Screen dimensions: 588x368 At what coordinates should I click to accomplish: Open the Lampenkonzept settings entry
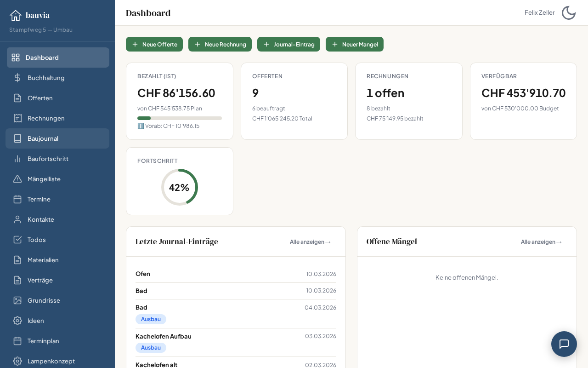(51, 361)
